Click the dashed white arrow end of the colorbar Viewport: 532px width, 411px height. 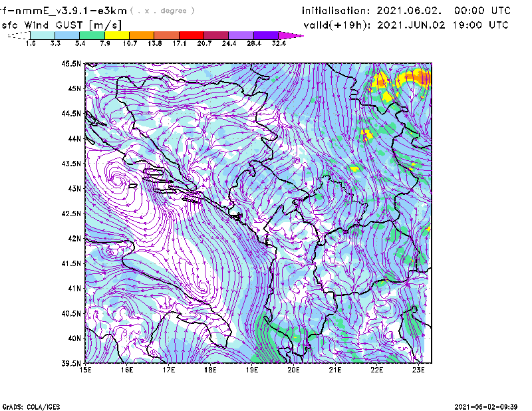coord(19,35)
